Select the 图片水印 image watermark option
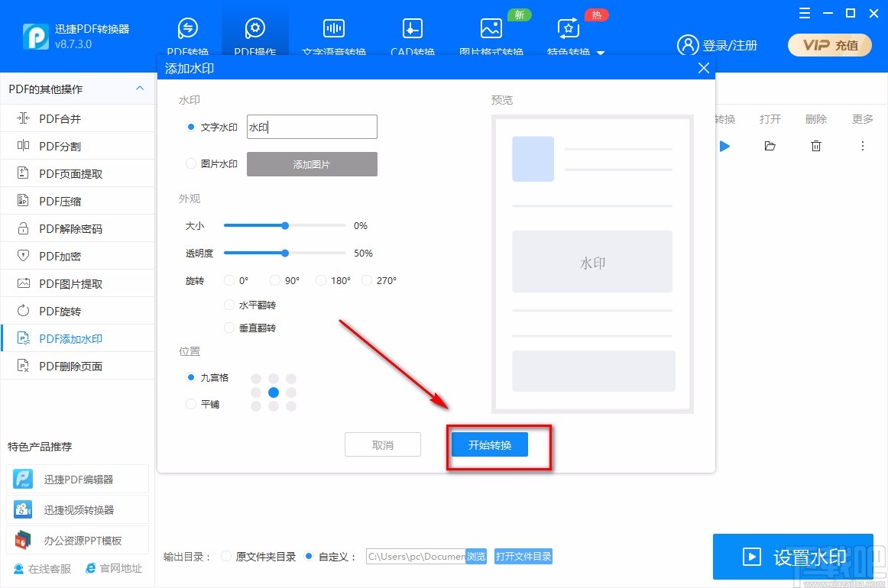This screenshot has width=888, height=588. point(190,163)
